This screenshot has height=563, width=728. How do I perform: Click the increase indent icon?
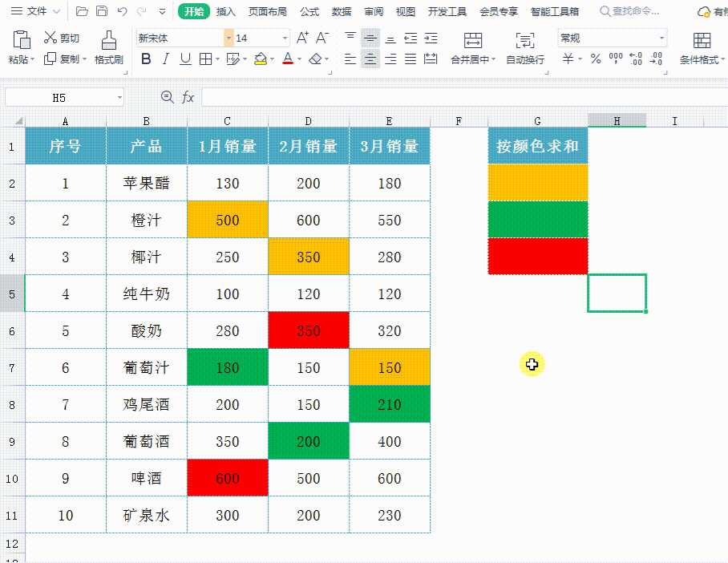(431, 38)
